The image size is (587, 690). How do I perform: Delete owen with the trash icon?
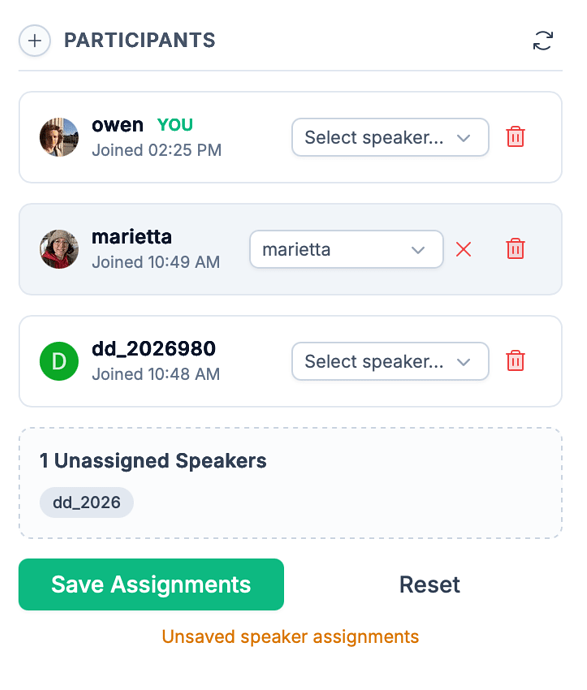coord(515,137)
